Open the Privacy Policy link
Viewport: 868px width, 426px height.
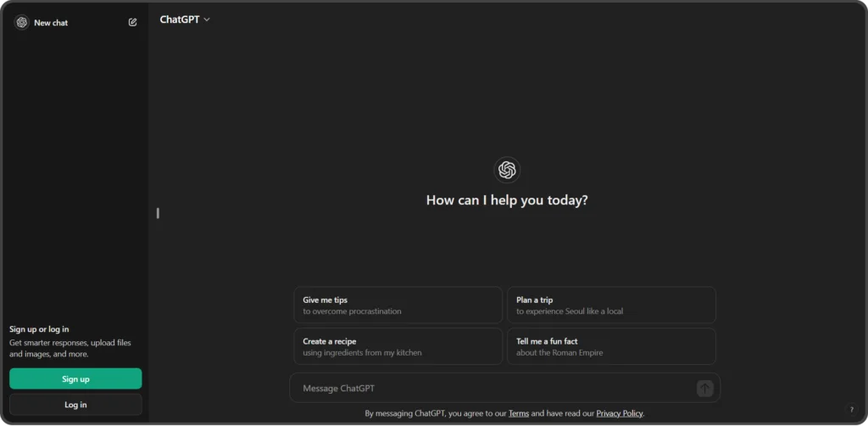[620, 413]
